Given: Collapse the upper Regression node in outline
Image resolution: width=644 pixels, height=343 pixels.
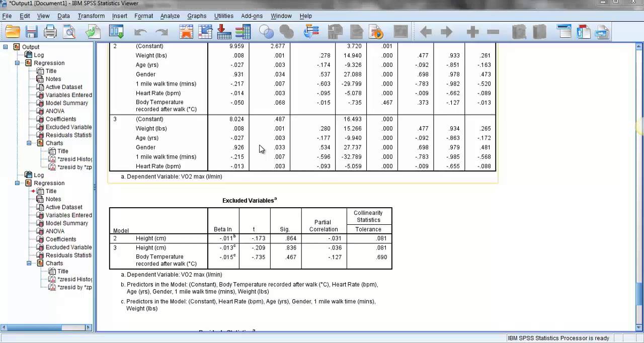Looking at the screenshot, I should 17,63.
